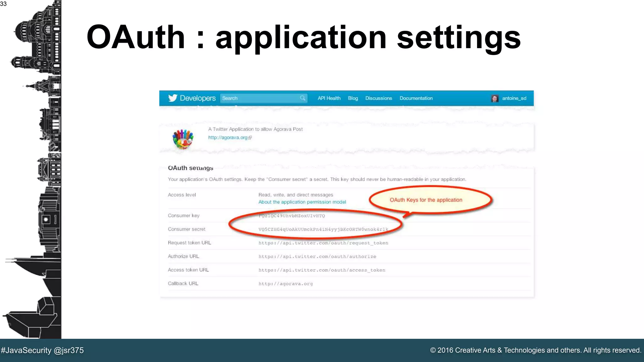Click the Callback URL label
The height and width of the screenshot is (362, 644).
(183, 283)
